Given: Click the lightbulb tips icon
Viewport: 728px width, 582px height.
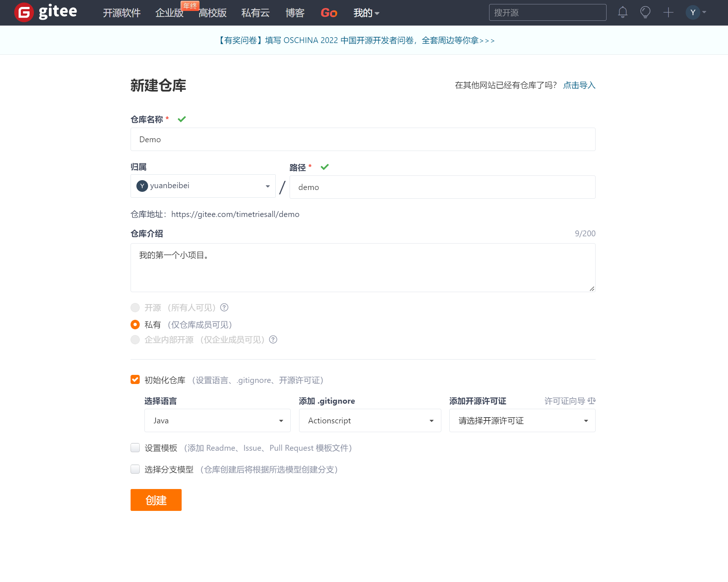Looking at the screenshot, I should point(645,12).
